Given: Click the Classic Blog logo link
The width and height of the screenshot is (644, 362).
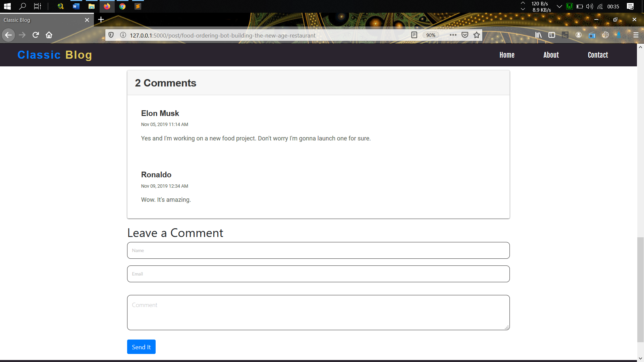Looking at the screenshot, I should pyautogui.click(x=55, y=55).
